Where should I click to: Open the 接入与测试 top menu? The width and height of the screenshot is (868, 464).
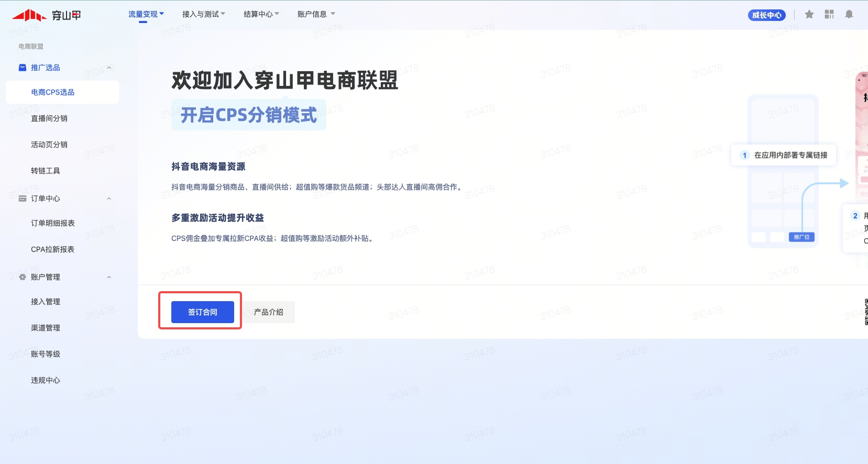[203, 14]
